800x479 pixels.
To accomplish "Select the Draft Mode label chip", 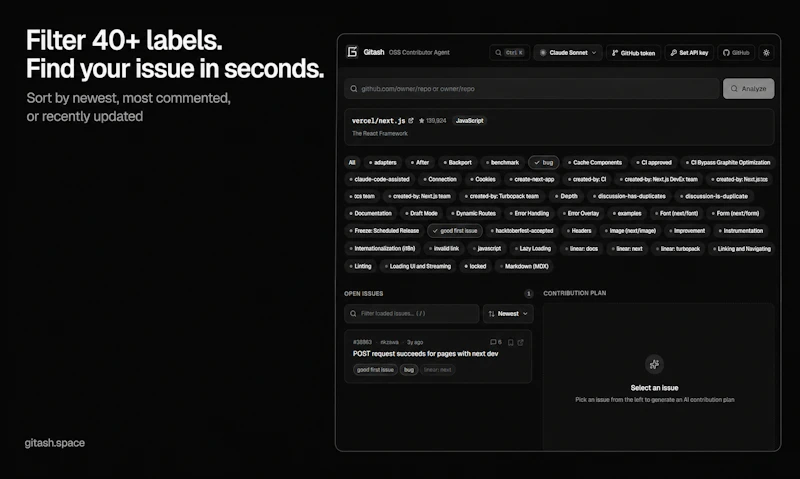I will tap(421, 214).
